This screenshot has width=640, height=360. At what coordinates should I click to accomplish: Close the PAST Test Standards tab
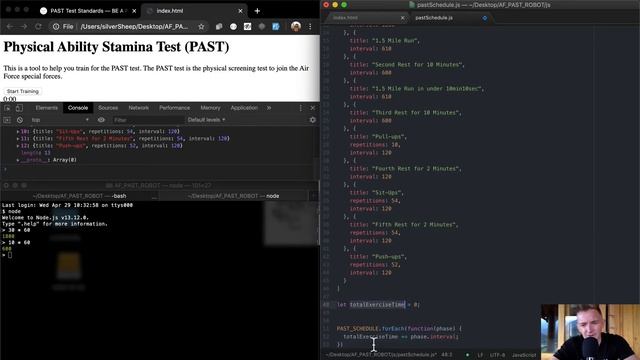[x=134, y=11]
